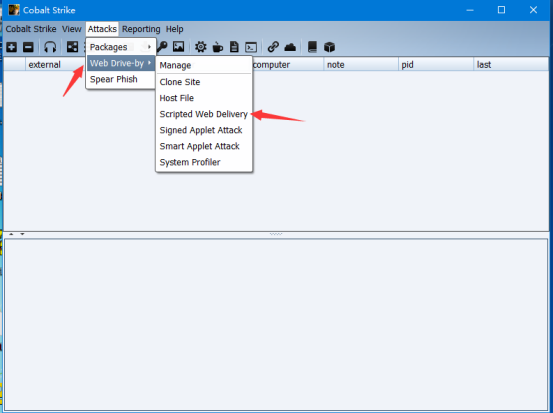The image size is (553, 413).
Task: Open the View menu
Action: pyautogui.click(x=72, y=29)
